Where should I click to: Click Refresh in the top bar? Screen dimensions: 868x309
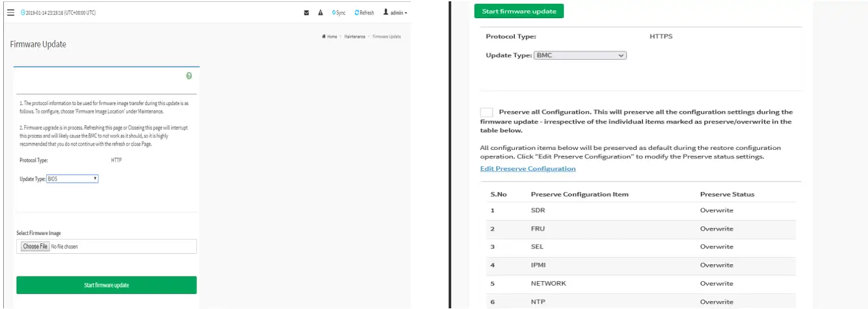pos(364,13)
